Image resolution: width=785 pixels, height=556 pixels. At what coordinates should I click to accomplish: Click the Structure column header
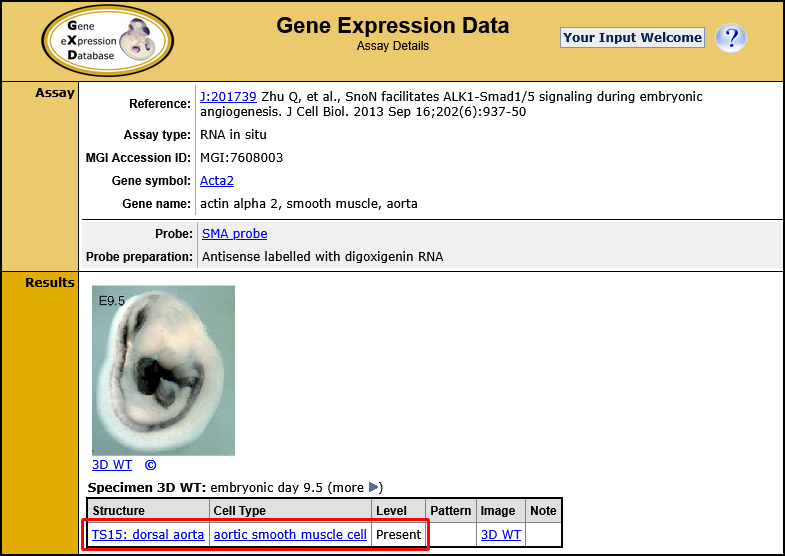[x=119, y=511]
